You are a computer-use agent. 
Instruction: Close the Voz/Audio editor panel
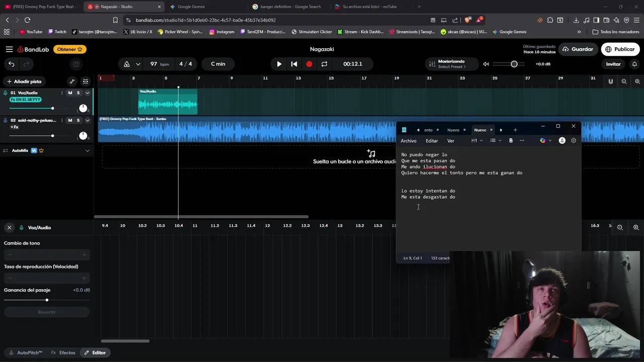click(x=9, y=228)
